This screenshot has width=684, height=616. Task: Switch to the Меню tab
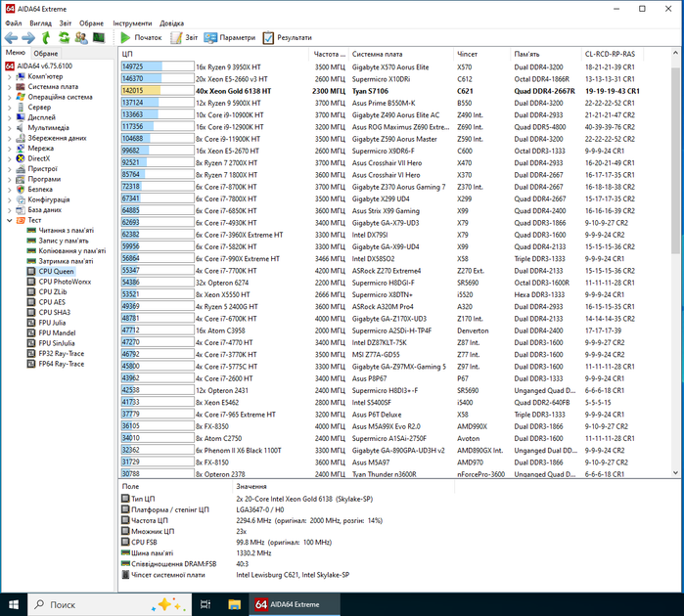click(16, 53)
